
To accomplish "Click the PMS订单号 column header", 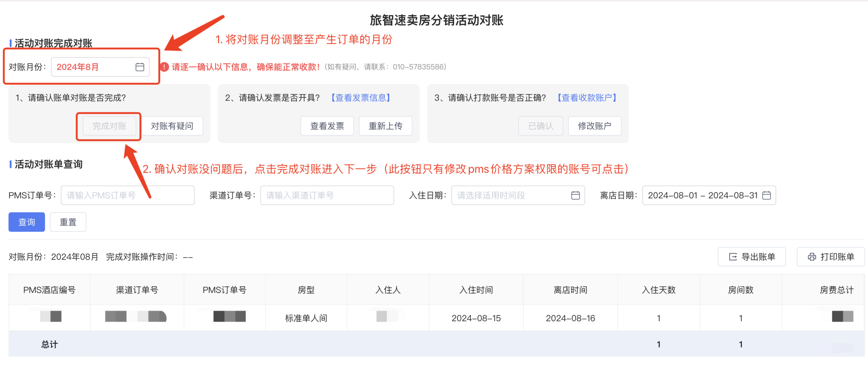I will pos(224,290).
